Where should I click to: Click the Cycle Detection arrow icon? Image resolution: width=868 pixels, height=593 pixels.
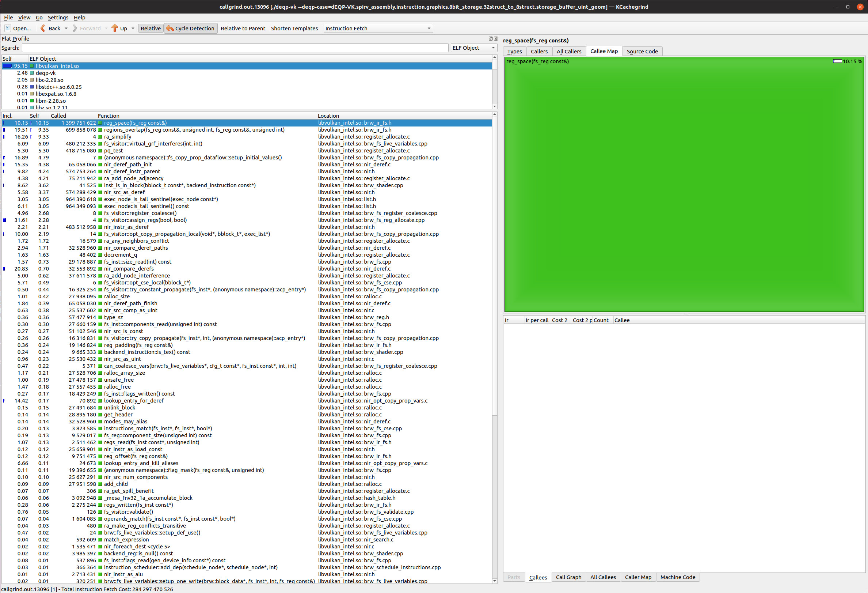tap(170, 29)
